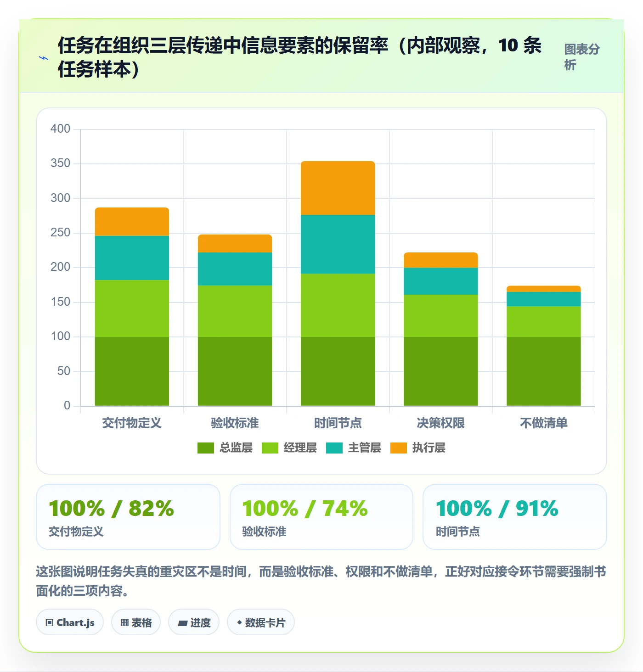Click the 250 tick on the y-axis
This screenshot has width=643, height=672.
click(61, 232)
